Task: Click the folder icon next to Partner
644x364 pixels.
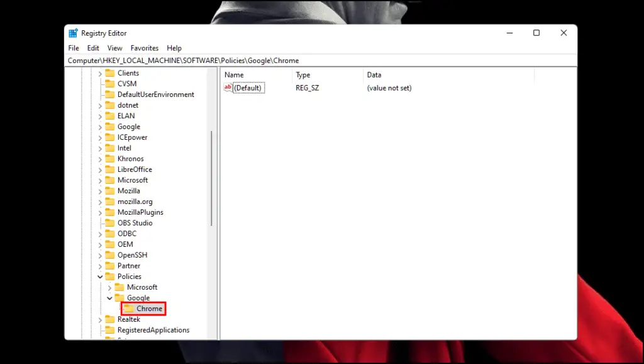Action: coord(109,266)
